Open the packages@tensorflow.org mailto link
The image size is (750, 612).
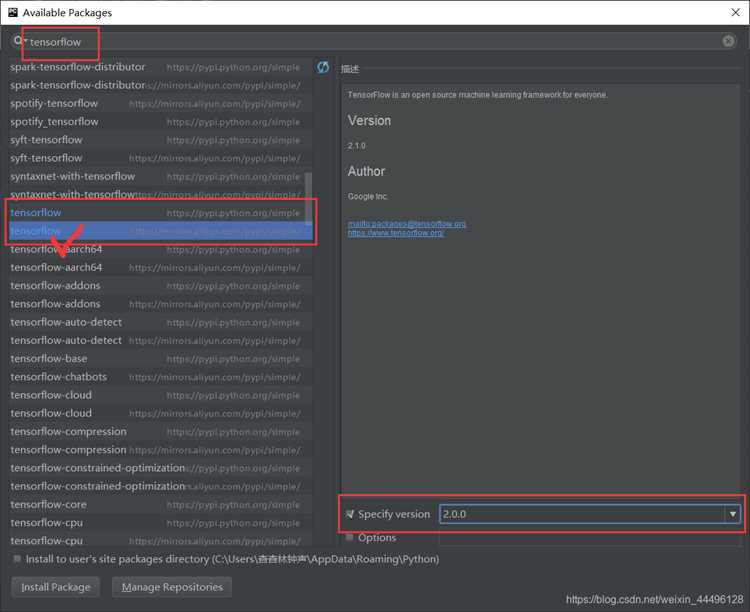(407, 224)
